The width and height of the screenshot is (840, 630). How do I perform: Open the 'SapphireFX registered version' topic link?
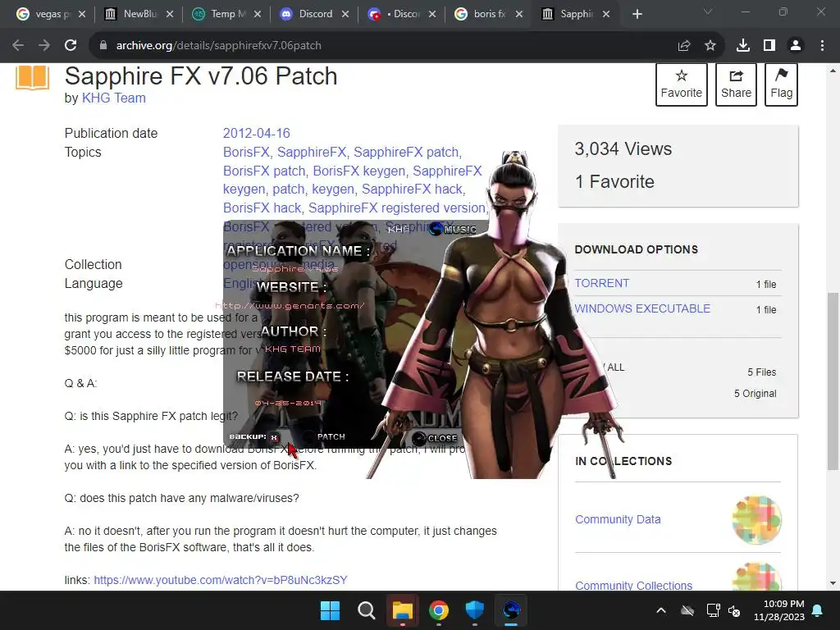click(396, 208)
